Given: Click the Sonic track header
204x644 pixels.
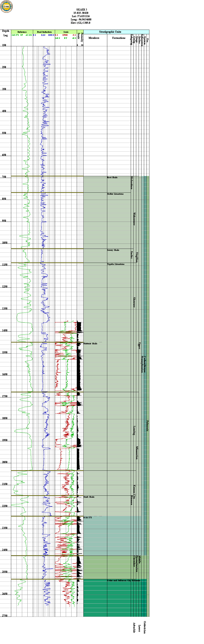Looking at the screenshot, I should tap(66, 32).
